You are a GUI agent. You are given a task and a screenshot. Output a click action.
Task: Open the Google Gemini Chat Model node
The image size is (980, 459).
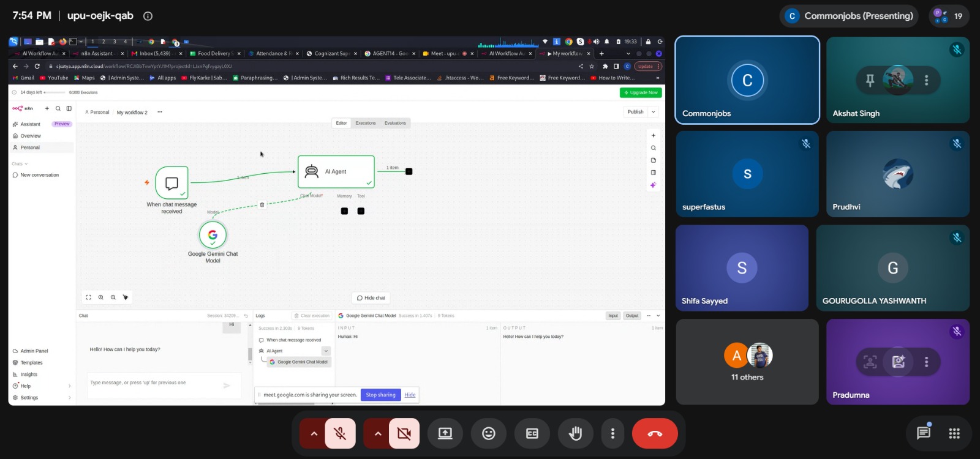[x=213, y=234]
